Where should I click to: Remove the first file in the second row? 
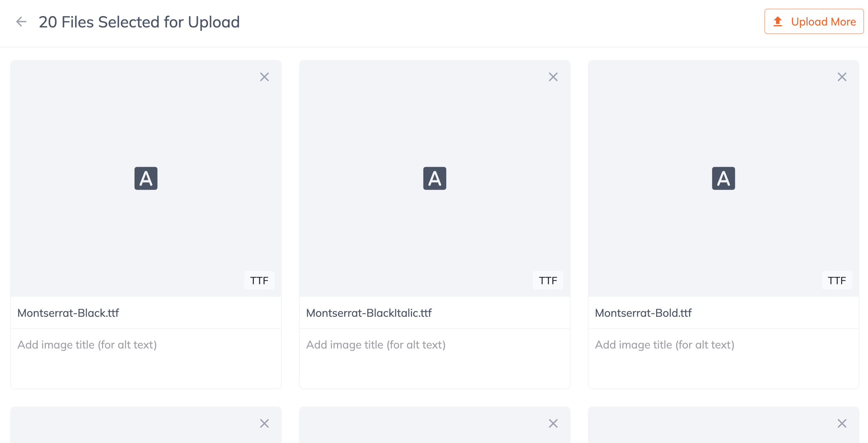coord(264,423)
